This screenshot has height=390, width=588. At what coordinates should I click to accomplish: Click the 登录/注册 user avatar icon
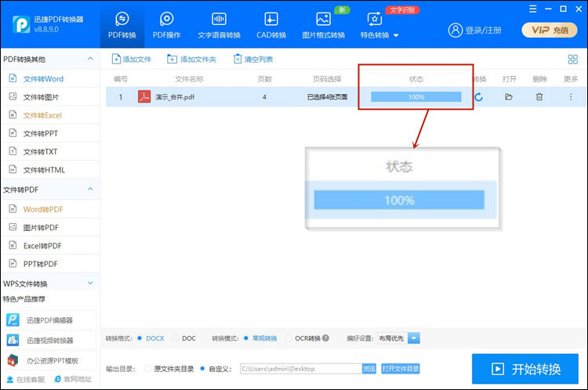click(456, 30)
